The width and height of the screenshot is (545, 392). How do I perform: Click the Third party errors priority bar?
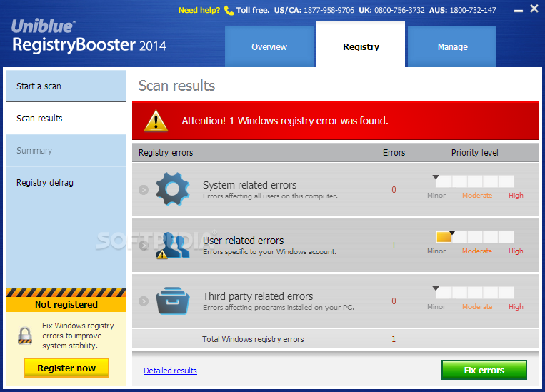(x=475, y=293)
